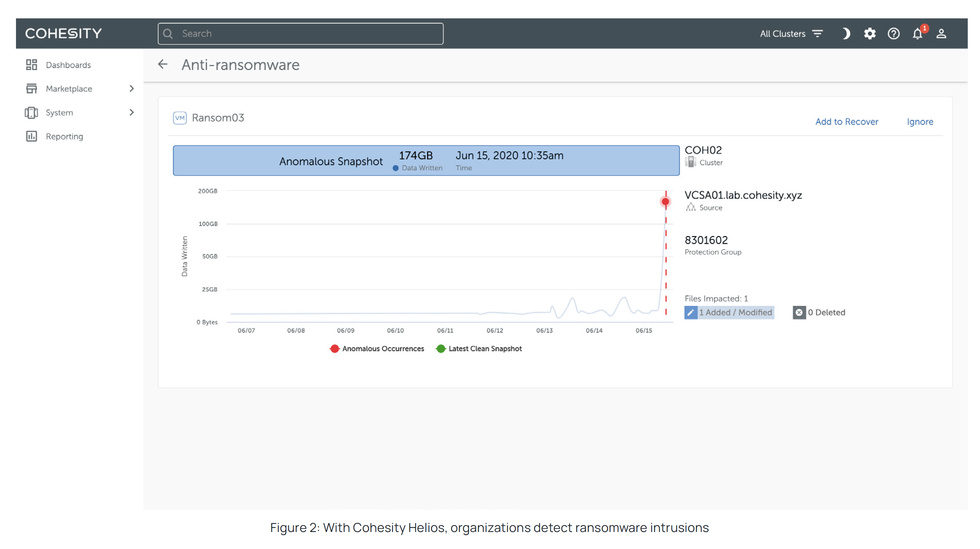Open the All Clusters filter dropdown

[x=791, y=33]
